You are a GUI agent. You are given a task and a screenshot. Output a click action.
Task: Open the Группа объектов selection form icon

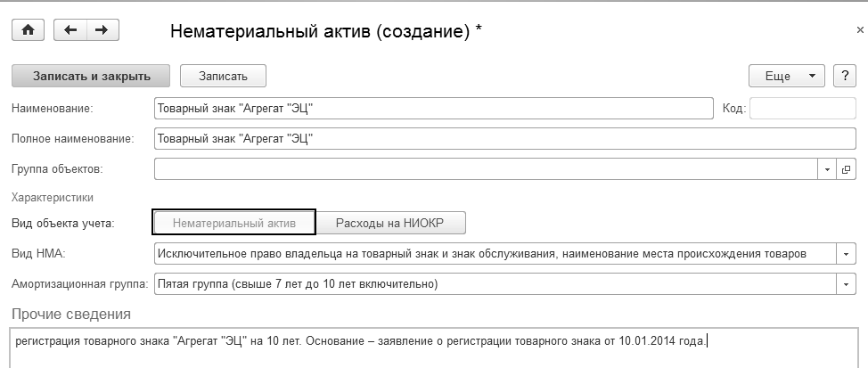(x=846, y=168)
